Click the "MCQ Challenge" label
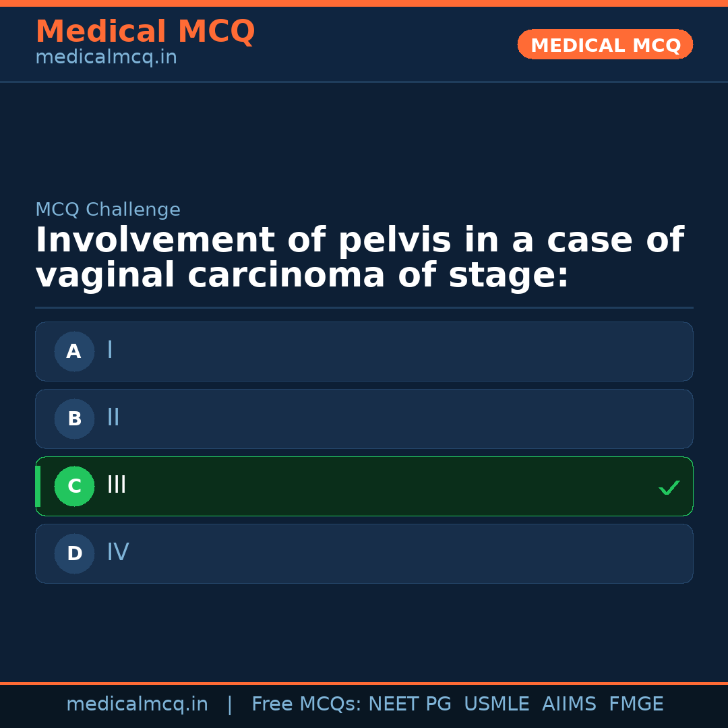728x728 pixels. click(x=108, y=210)
